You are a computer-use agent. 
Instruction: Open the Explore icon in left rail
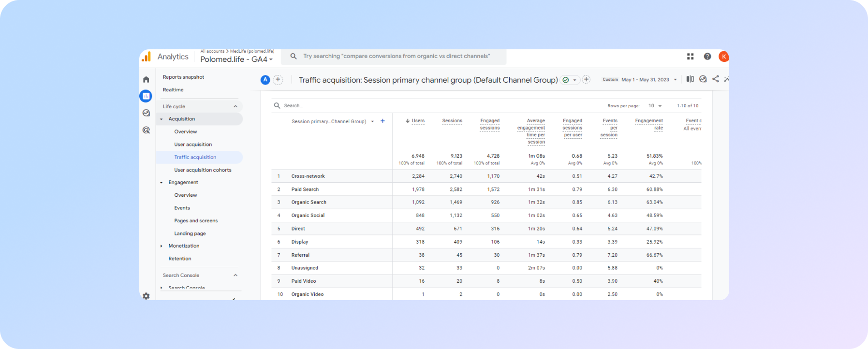click(146, 113)
